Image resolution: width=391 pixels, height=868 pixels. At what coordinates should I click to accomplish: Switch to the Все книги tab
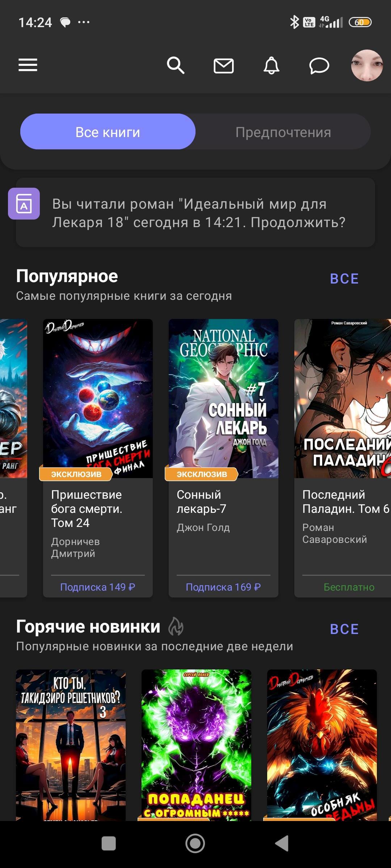click(108, 132)
